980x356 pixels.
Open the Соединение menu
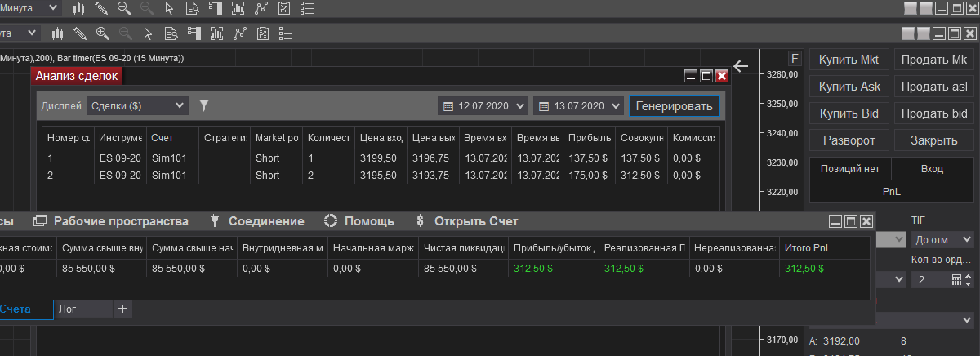click(x=257, y=221)
